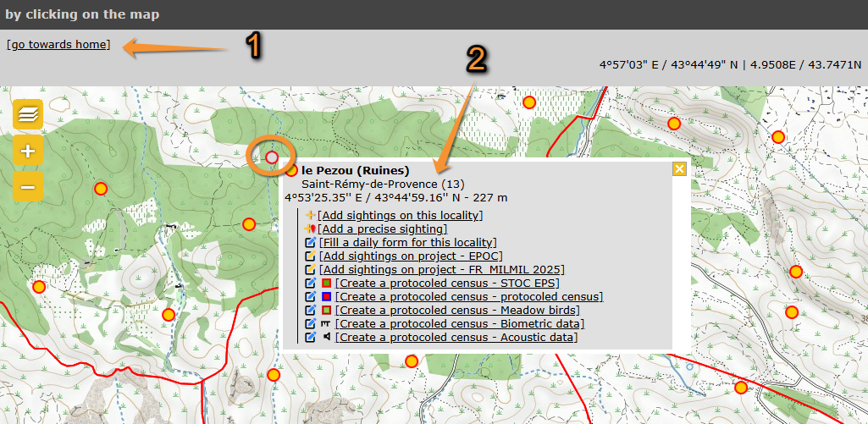Screen dimensions: 868x424
Task: Click the 'go towards home' link
Action: 58,44
